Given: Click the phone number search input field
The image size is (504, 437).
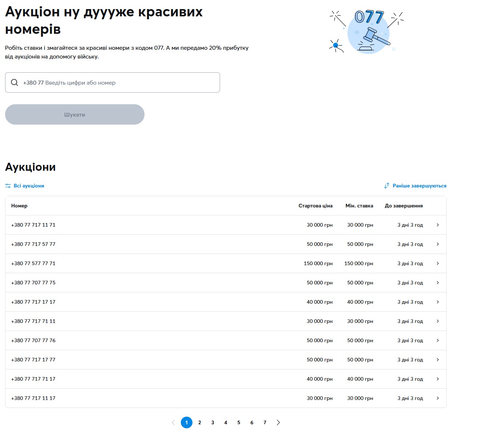Looking at the screenshot, I should point(113,82).
